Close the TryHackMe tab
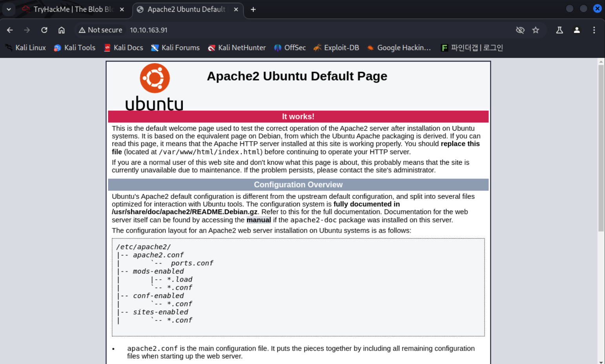Viewport: 605px width, 364px height. pyautogui.click(x=122, y=9)
